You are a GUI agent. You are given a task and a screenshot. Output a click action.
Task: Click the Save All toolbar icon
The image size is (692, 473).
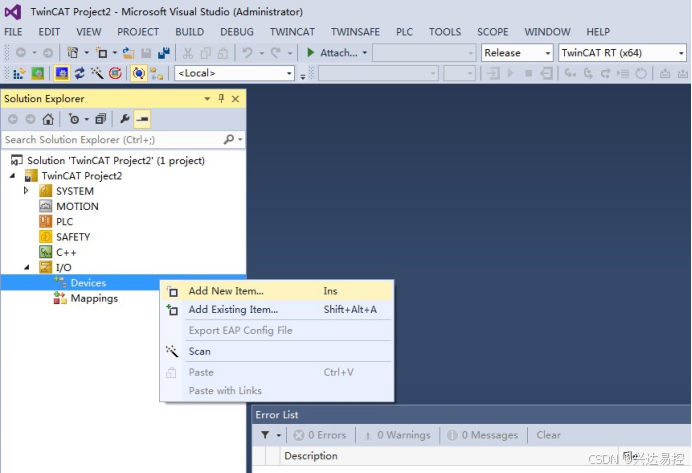coord(164,53)
